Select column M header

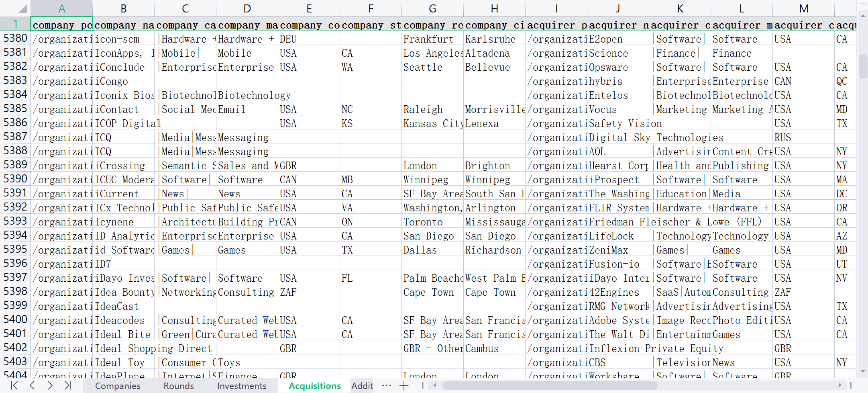coord(804,8)
